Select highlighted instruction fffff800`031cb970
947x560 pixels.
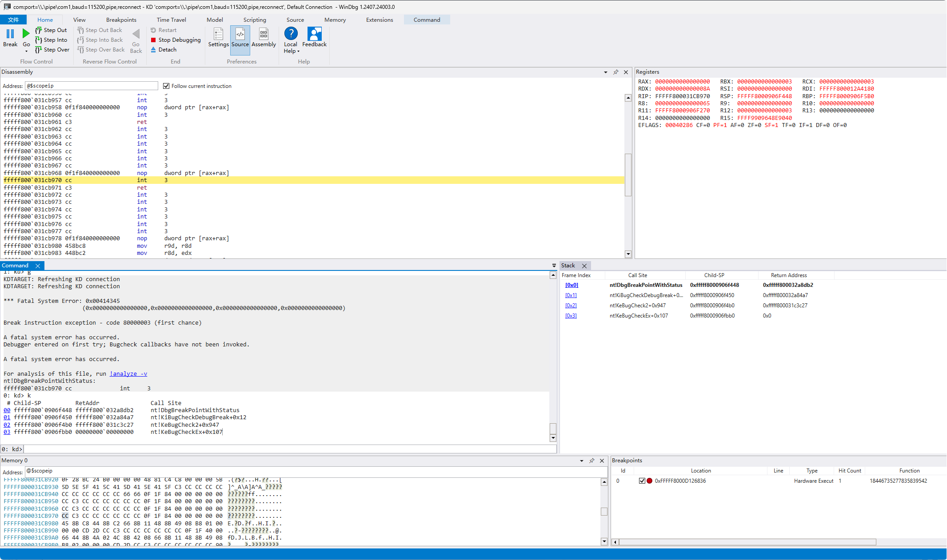click(x=314, y=180)
